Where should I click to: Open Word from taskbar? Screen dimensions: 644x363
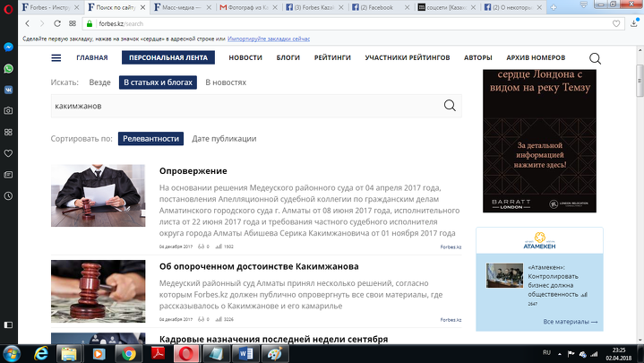pyautogui.click(x=245, y=354)
